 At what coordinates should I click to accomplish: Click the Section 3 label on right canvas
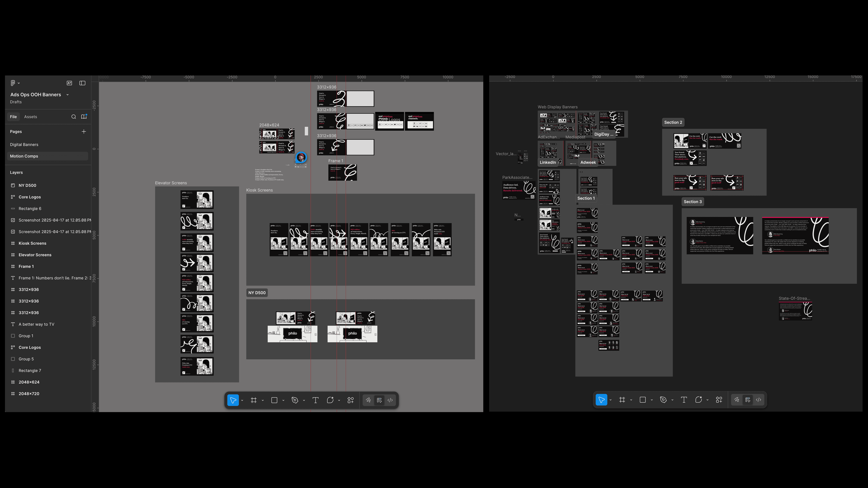[x=692, y=202]
